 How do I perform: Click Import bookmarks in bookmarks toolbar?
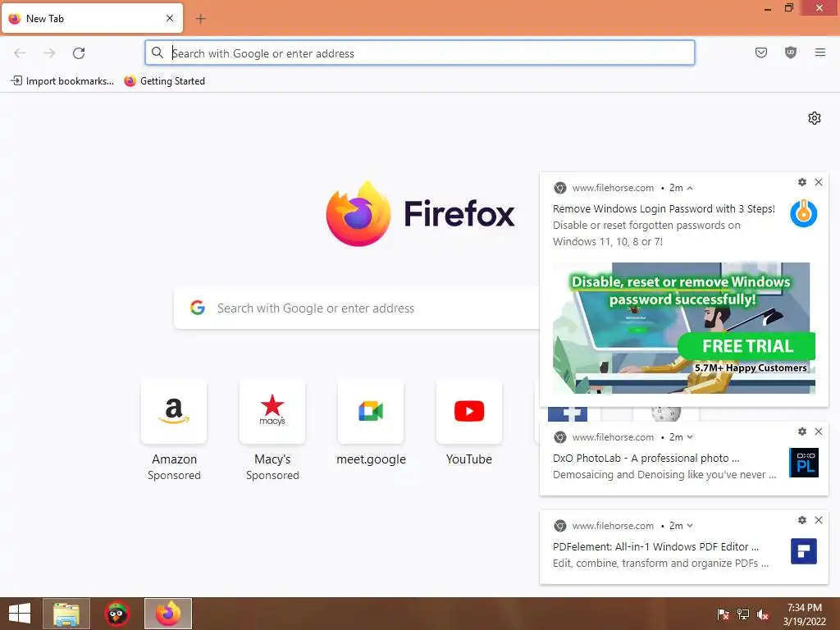[62, 81]
